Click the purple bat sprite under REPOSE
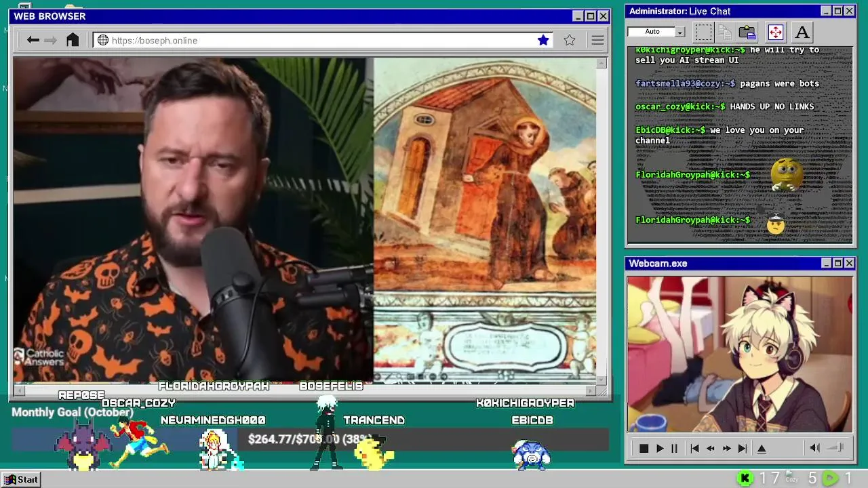868x488 pixels. point(83,445)
